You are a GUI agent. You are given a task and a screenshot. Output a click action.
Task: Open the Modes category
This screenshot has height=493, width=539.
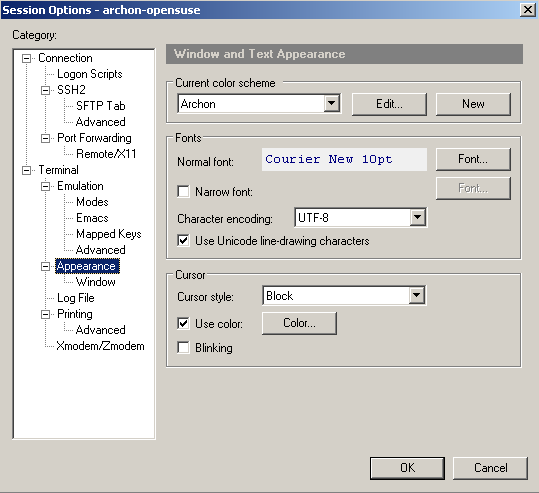point(92,202)
